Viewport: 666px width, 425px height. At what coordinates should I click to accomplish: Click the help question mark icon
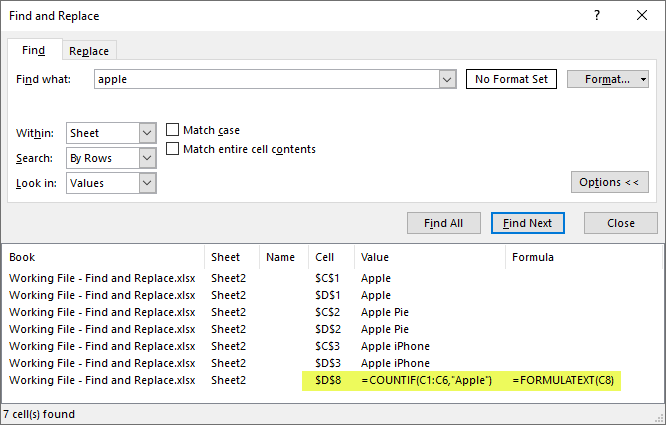[x=598, y=16]
